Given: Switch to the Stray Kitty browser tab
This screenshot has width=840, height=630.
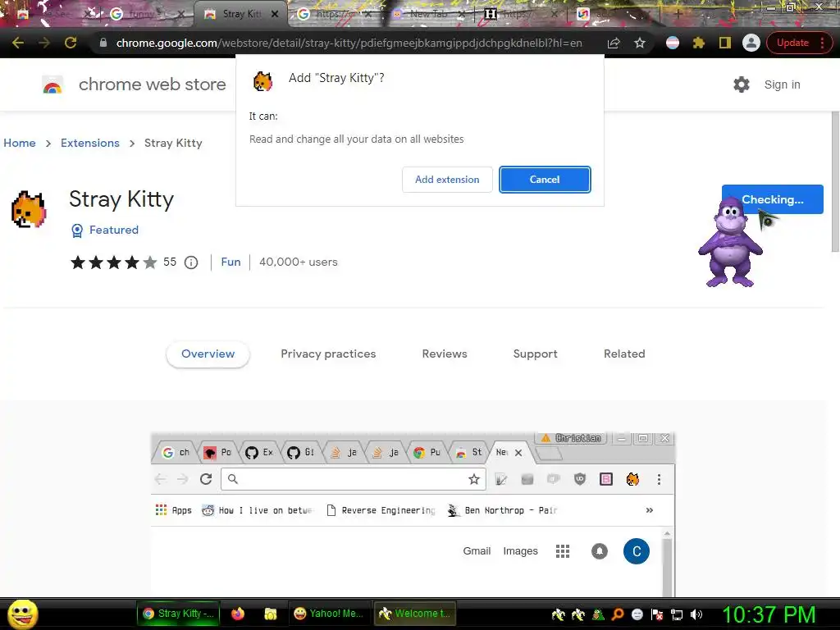Looking at the screenshot, I should (241, 15).
